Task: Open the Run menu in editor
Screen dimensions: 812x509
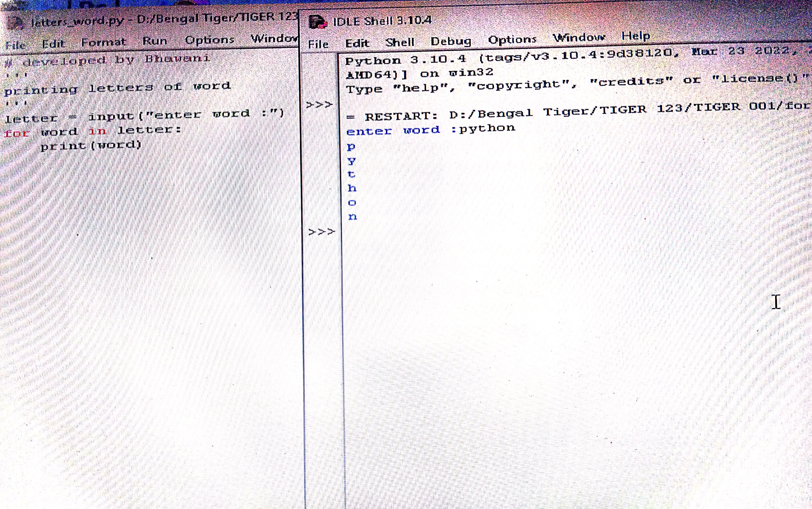Action: click(155, 41)
